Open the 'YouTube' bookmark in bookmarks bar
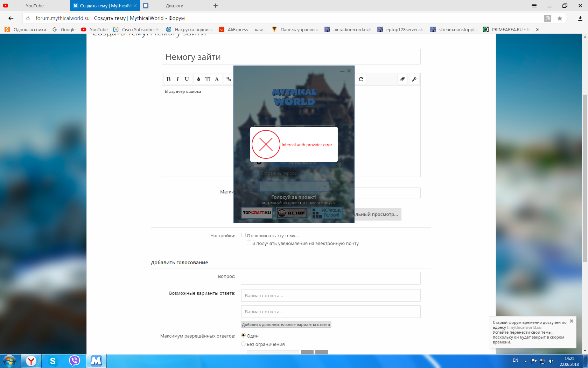The image size is (588, 368). click(x=94, y=29)
